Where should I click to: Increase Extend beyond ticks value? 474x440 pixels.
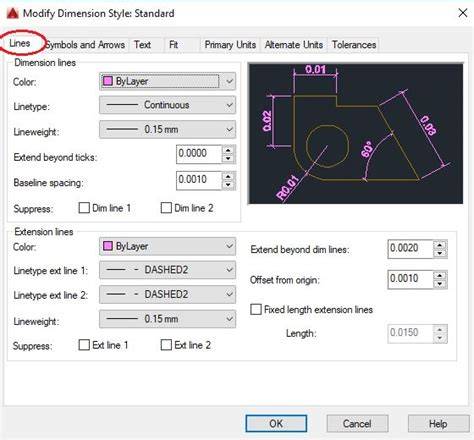coord(228,150)
